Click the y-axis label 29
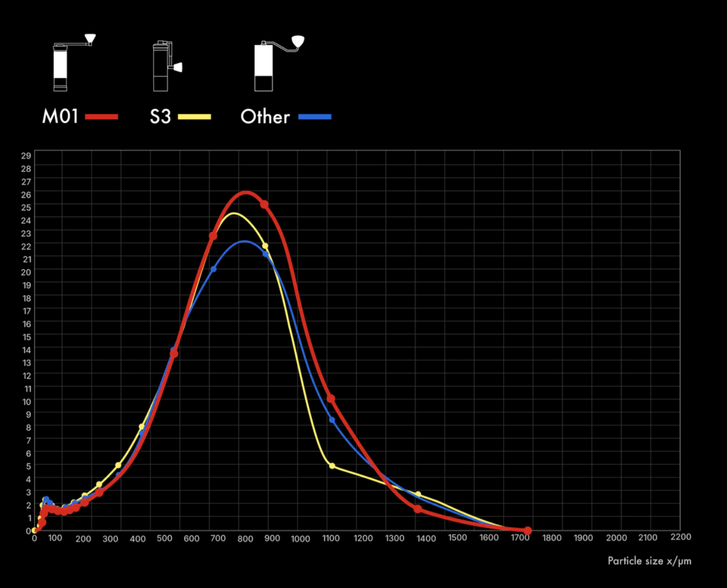 [x=26, y=156]
